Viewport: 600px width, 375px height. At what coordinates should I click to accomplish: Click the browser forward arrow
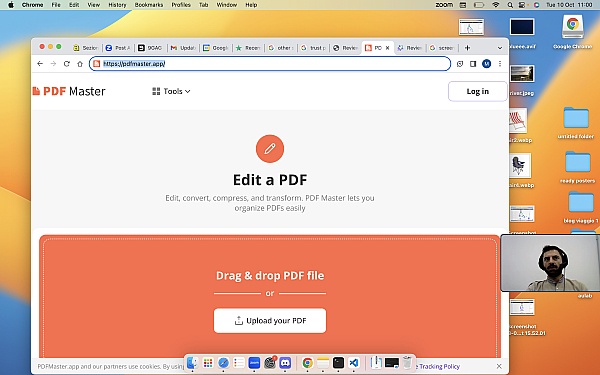[53, 64]
